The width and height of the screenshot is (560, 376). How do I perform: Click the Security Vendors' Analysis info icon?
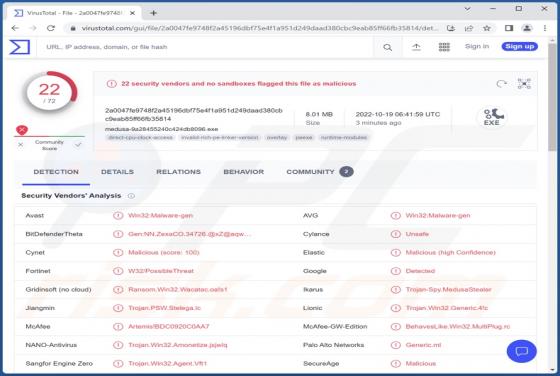tap(131, 196)
